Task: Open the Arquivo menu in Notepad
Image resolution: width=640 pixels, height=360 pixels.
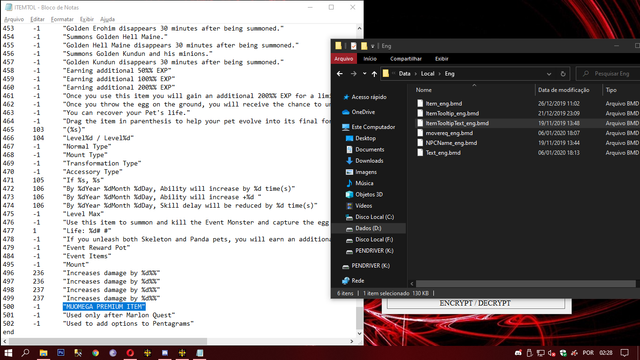Action: (x=14, y=19)
